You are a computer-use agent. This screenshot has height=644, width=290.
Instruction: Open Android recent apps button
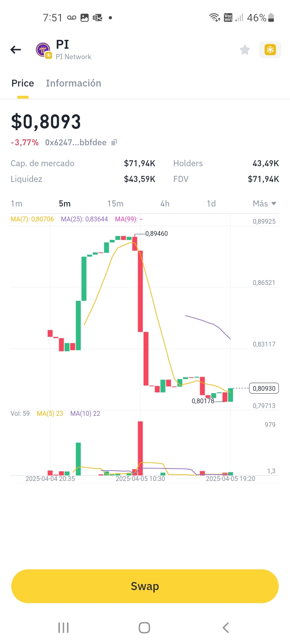click(64, 627)
